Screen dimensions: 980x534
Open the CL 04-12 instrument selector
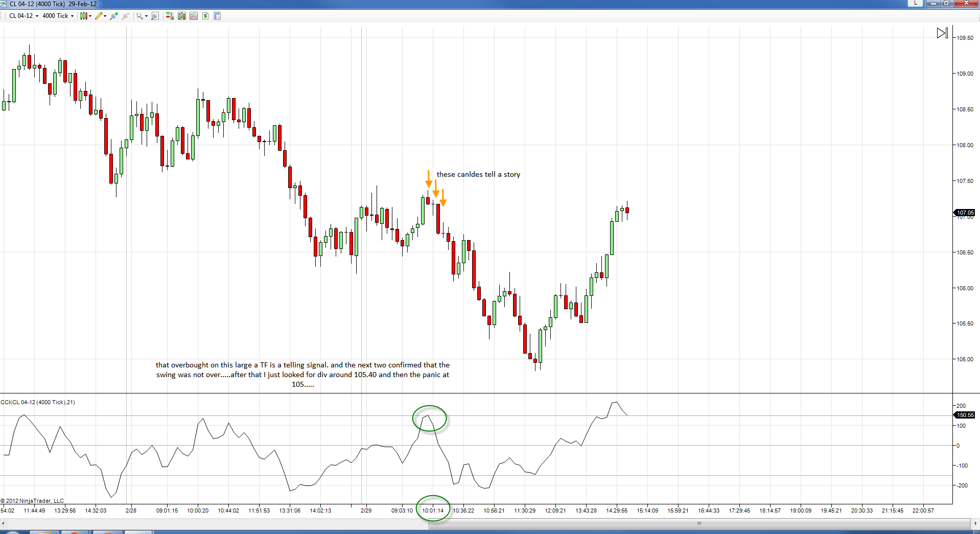click(x=24, y=16)
